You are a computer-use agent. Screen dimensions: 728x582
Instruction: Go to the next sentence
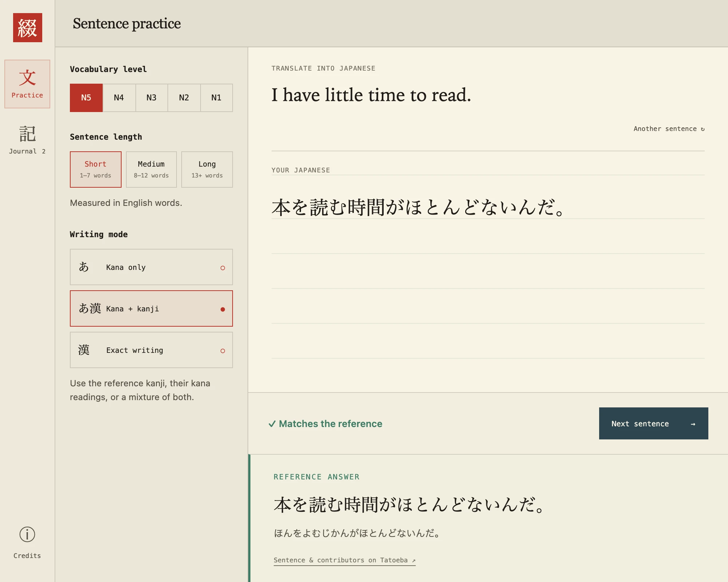[x=654, y=423]
